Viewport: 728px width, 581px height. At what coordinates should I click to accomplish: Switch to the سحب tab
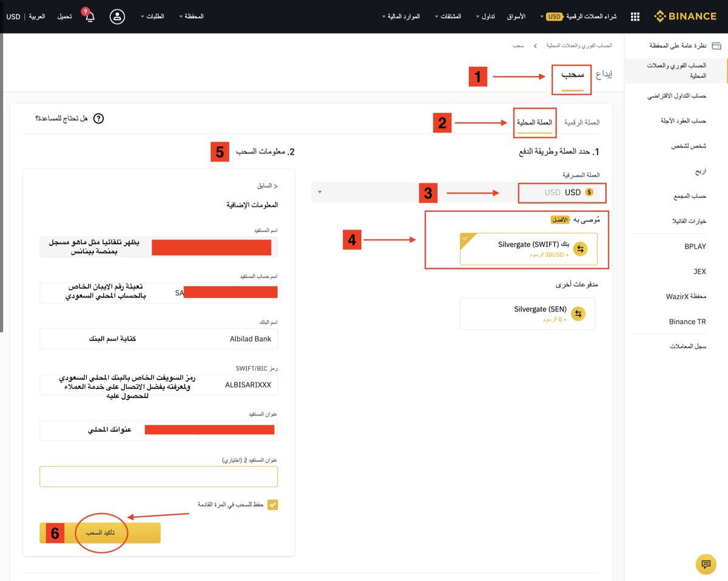[x=572, y=75]
